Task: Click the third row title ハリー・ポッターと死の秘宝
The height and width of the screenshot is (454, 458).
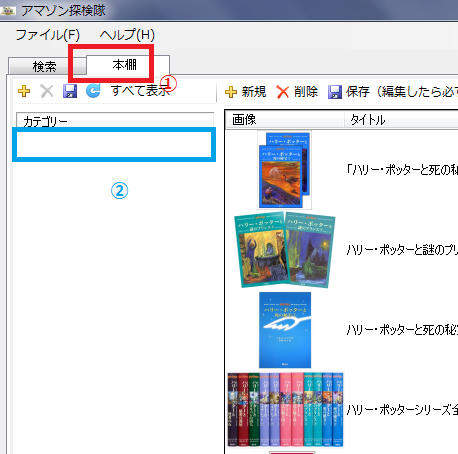Action: pyautogui.click(x=402, y=330)
